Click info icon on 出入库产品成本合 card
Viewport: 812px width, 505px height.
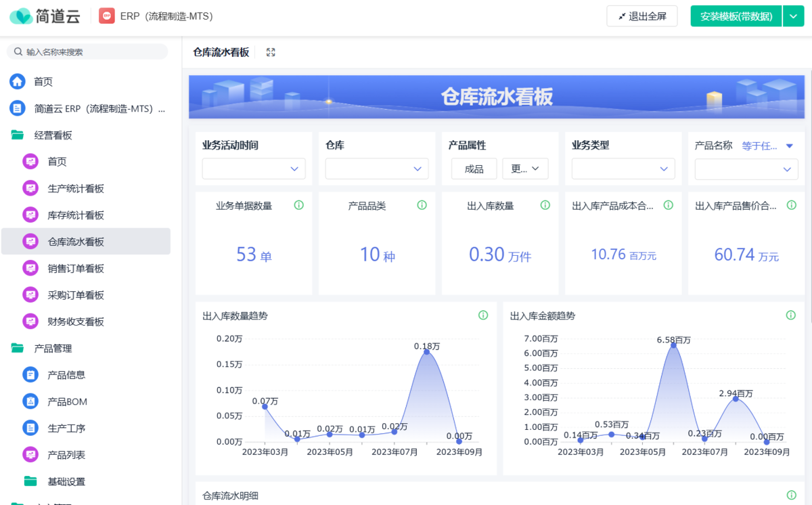669,205
